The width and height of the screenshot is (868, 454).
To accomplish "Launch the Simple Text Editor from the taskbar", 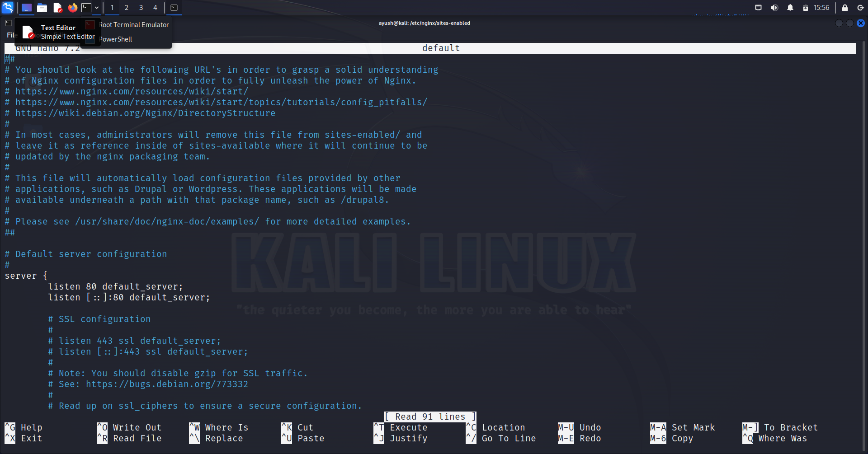I will tap(57, 8).
